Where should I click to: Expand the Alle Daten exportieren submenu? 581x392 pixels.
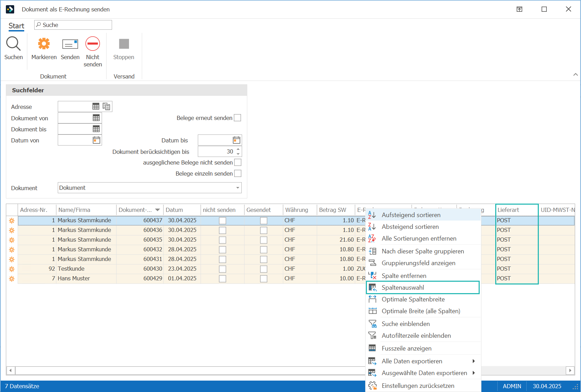473,361
